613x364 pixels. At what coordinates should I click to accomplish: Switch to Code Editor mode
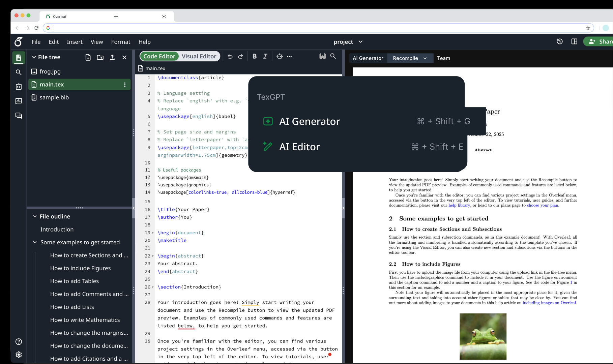click(159, 56)
